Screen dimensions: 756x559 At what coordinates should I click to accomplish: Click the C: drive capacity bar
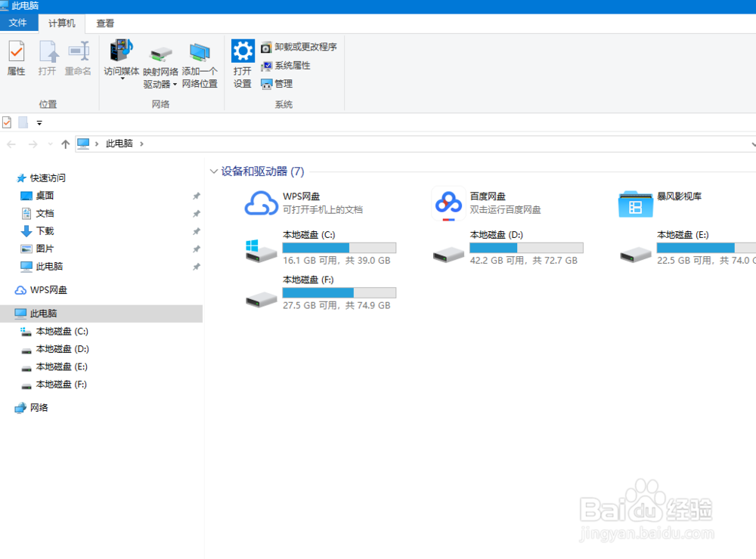tap(339, 247)
